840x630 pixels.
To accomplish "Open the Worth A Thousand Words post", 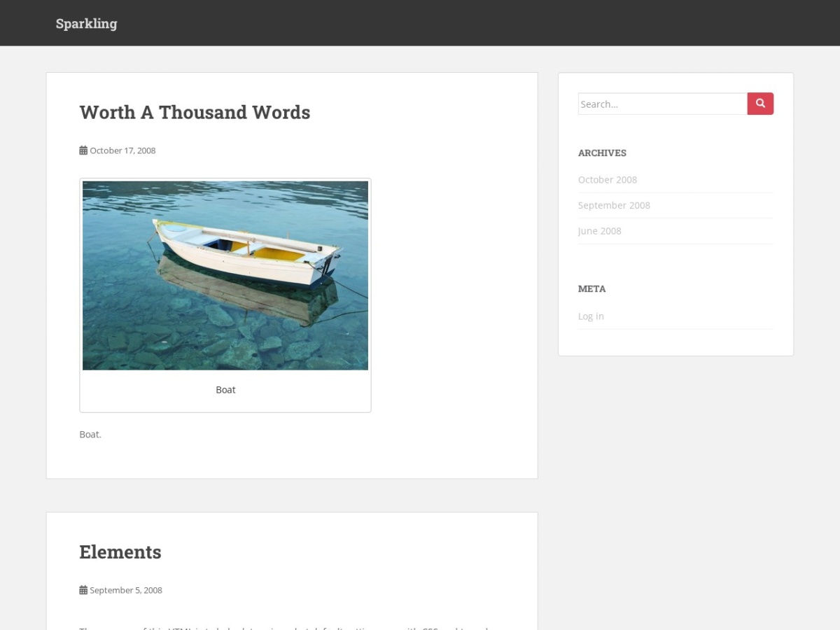I will point(195,112).
